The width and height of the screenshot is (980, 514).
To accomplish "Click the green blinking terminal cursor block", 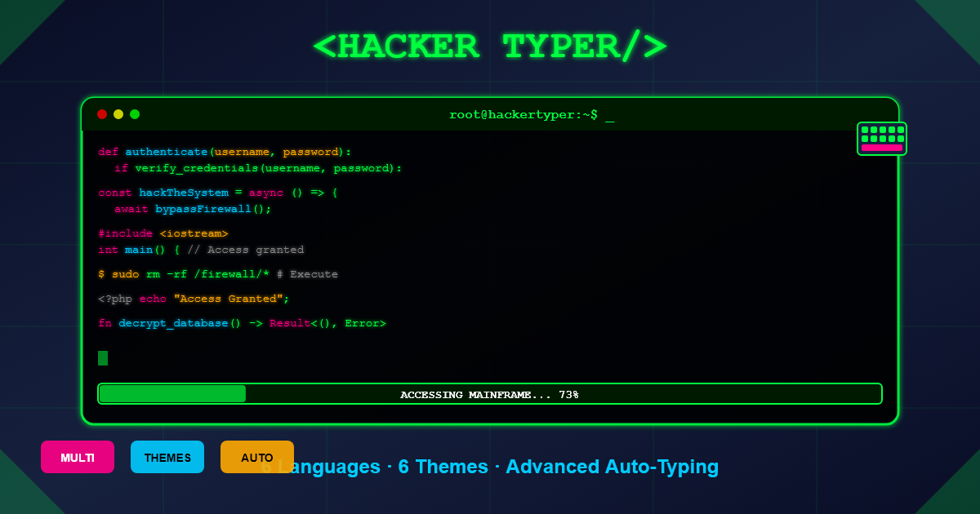I will (103, 357).
